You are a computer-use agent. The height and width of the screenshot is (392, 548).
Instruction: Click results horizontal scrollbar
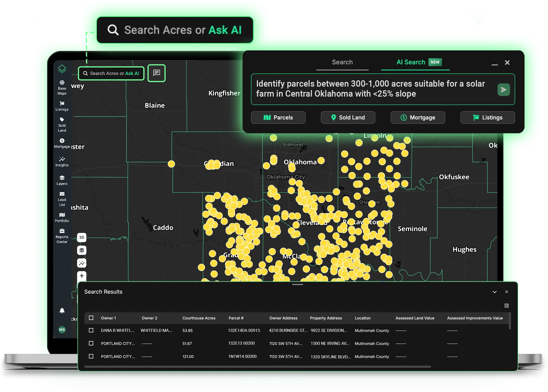(x=258, y=367)
